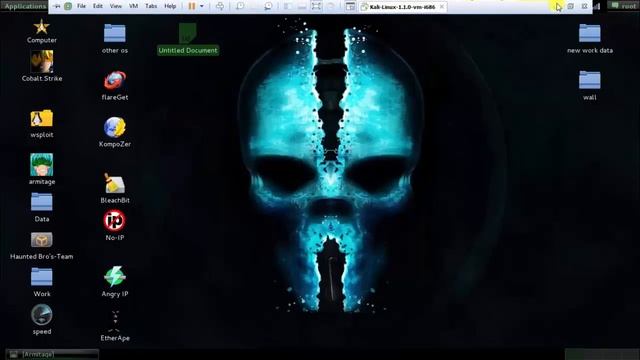Launch the armitage desktop shortcut

pos(41,165)
